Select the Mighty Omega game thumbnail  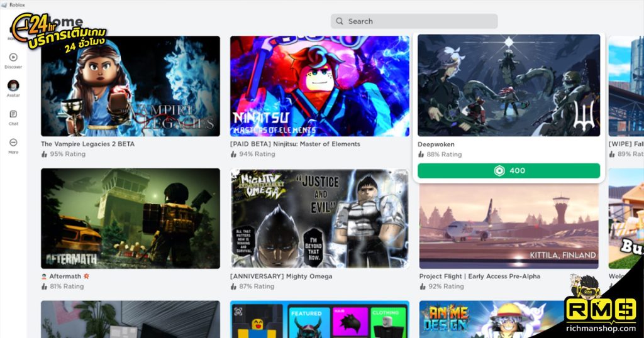point(319,218)
